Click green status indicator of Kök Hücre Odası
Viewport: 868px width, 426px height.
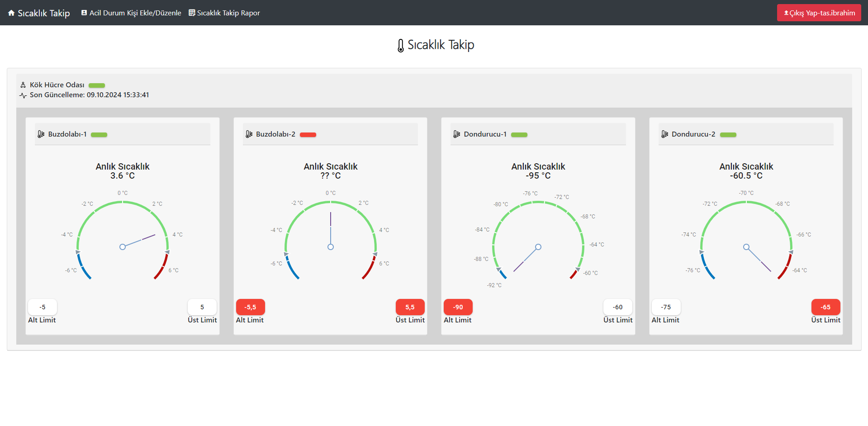tap(97, 85)
